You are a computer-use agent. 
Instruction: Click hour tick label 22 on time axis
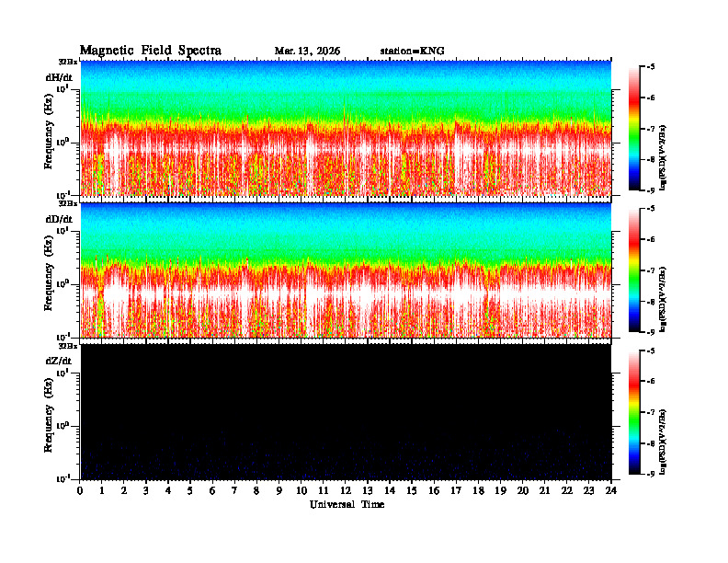point(567,490)
